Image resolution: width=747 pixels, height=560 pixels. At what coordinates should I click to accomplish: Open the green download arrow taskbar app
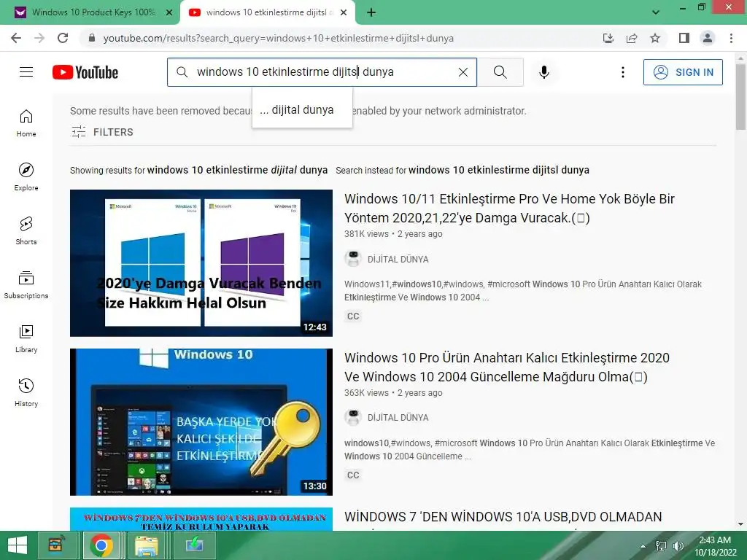194,545
